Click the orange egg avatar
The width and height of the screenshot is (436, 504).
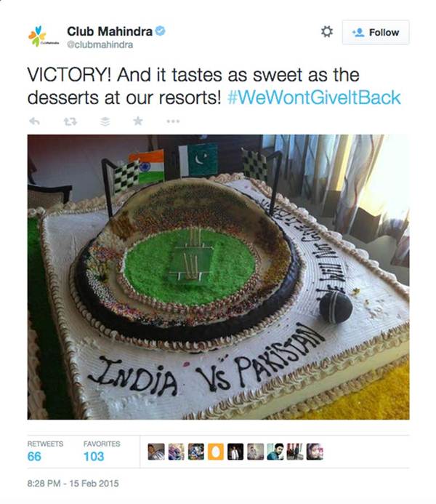pos(215,452)
